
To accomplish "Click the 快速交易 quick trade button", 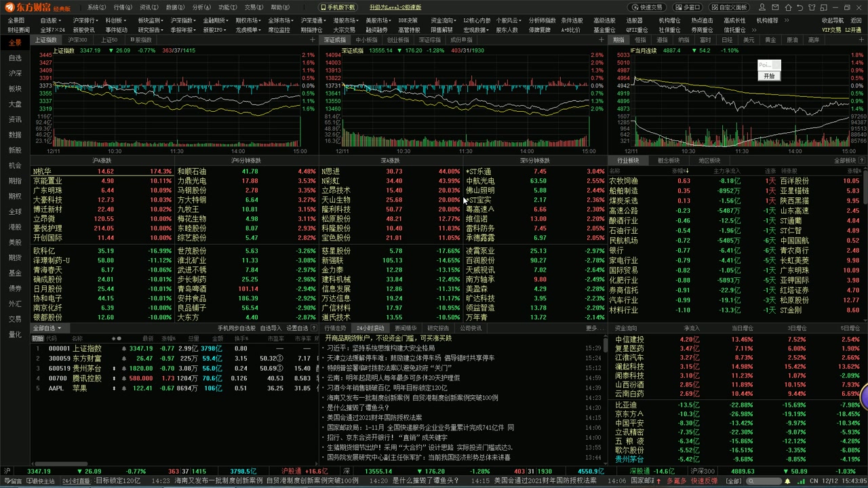I will tap(648, 7).
